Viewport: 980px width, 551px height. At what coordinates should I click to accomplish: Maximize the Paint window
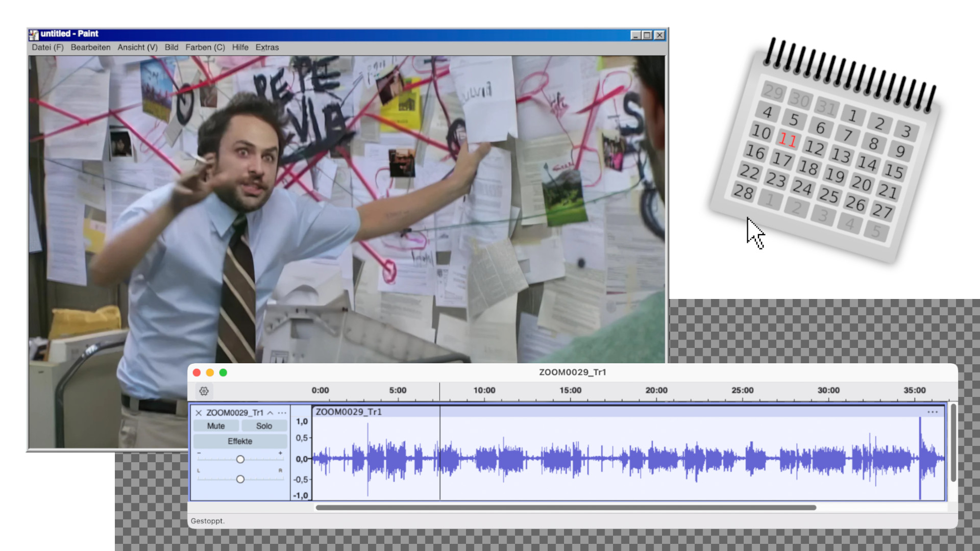(x=647, y=35)
